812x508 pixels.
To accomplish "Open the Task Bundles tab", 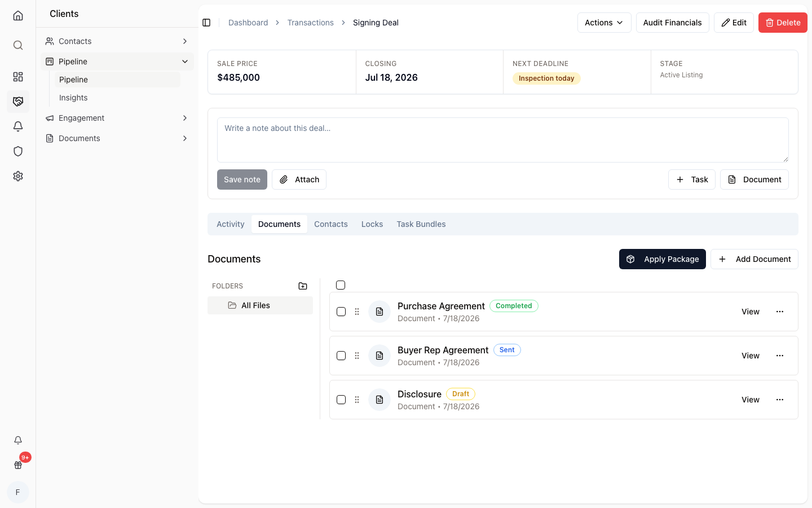I will click(421, 224).
